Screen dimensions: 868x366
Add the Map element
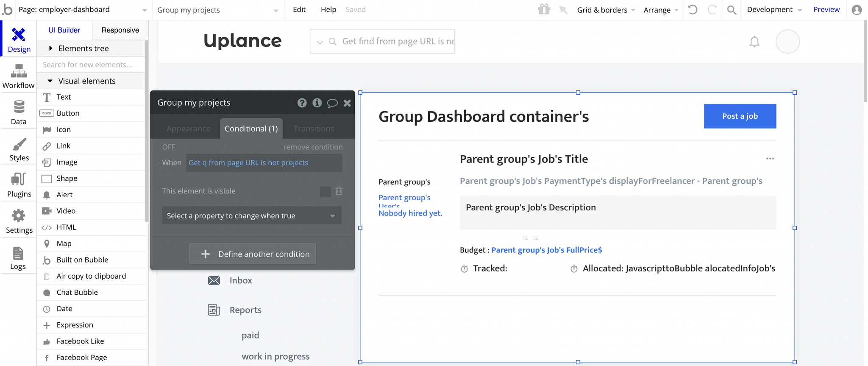pos(91,243)
